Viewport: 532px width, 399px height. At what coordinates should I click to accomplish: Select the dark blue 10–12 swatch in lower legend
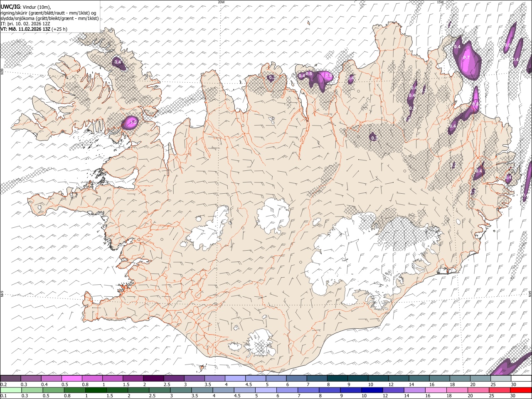click(x=371, y=390)
